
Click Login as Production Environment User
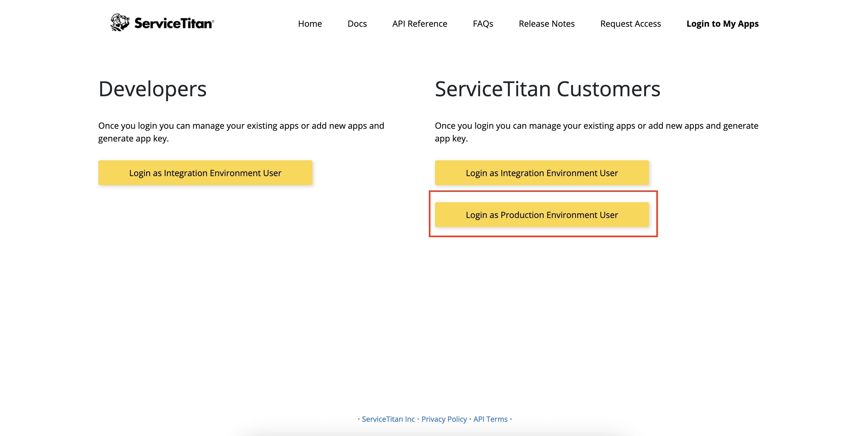[x=541, y=214]
